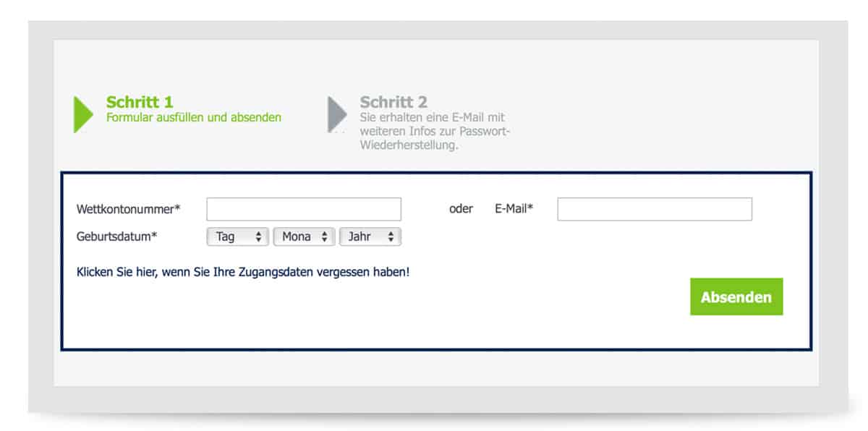The image size is (868, 431).
Task: Focus the E-Mail input field
Action: click(x=655, y=209)
